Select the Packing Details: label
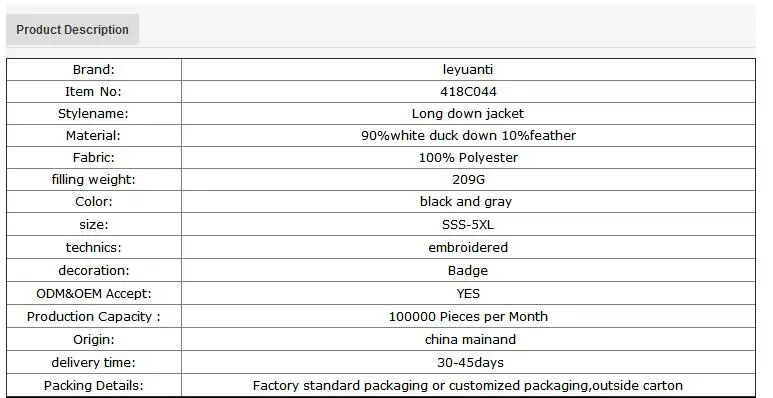This screenshot has width=773, height=398. [94, 385]
